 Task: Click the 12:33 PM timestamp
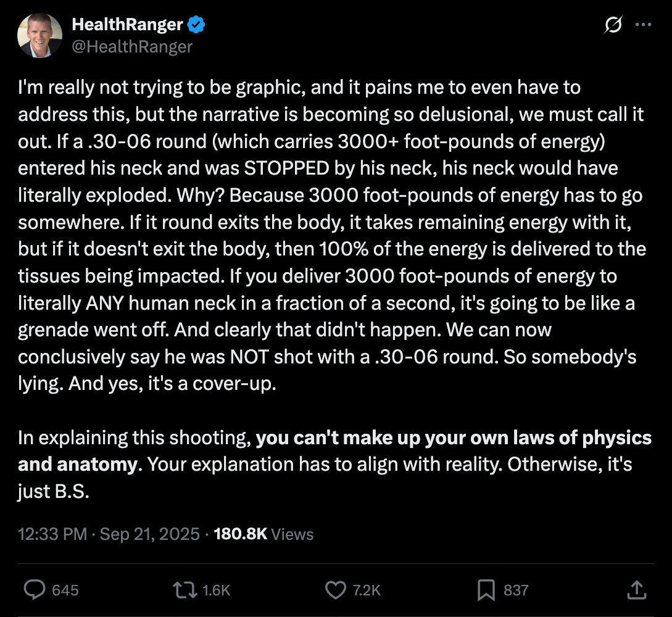pos(52,534)
